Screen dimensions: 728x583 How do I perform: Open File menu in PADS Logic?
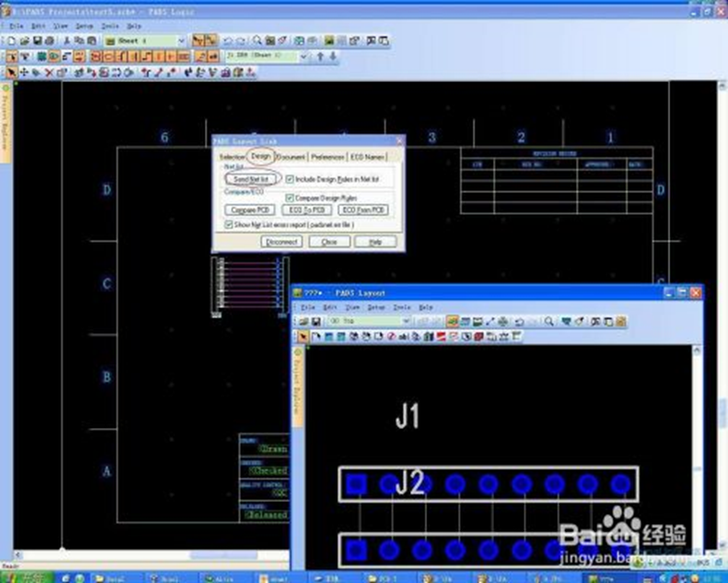(x=16, y=26)
